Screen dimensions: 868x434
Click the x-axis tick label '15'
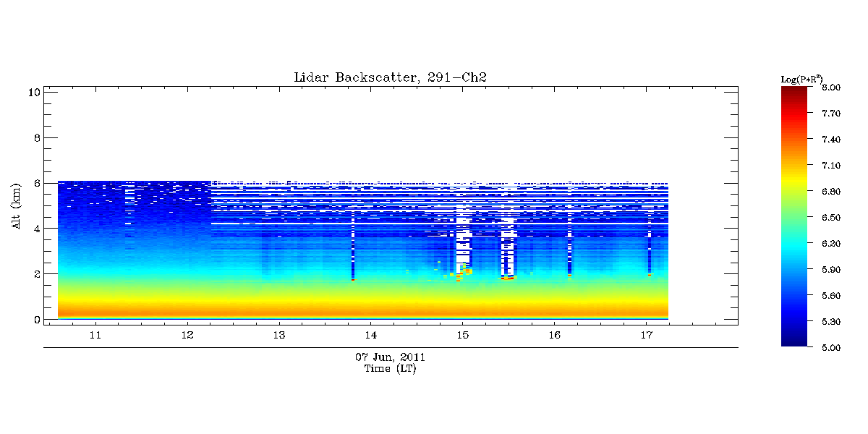pos(462,336)
